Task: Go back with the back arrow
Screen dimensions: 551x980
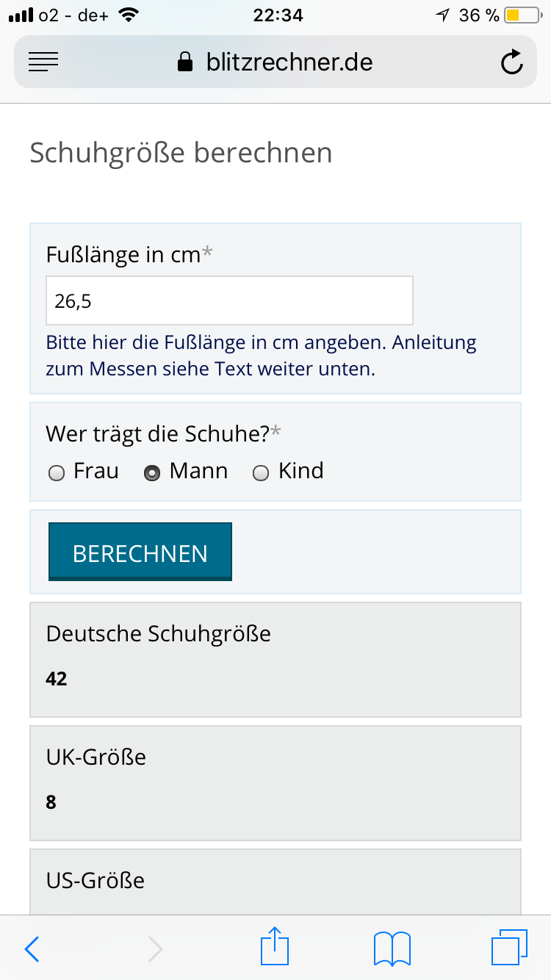Action: 32,949
